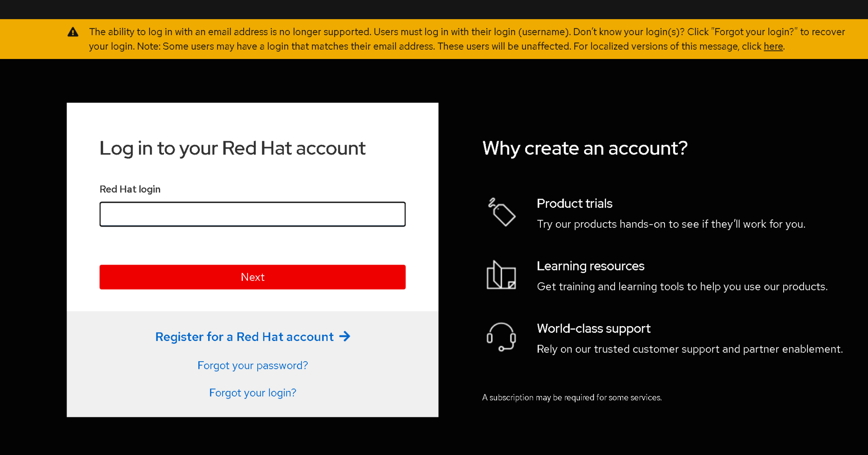Click the Learning resources title text

[x=590, y=266]
